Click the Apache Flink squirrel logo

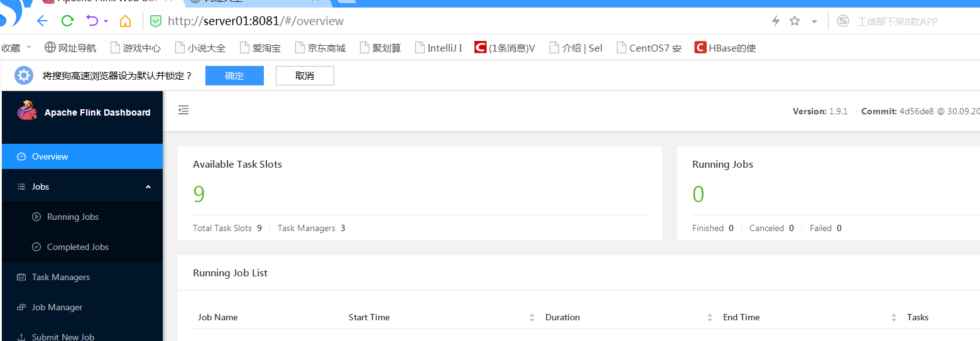tap(27, 111)
